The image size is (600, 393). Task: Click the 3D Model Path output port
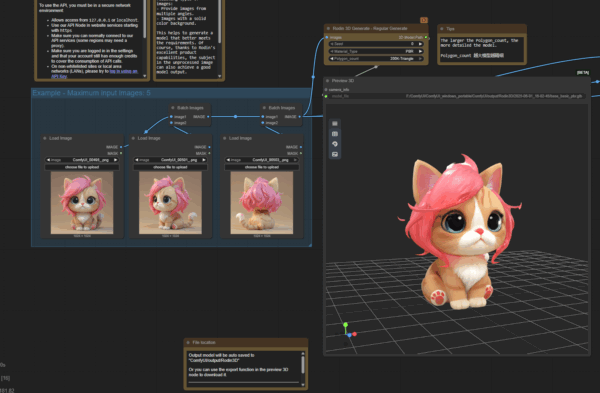pos(426,38)
